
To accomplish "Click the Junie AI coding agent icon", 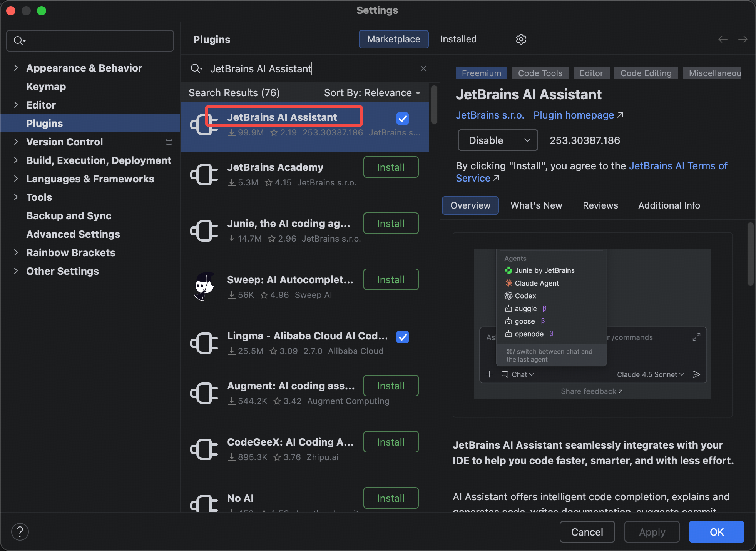I will click(204, 230).
